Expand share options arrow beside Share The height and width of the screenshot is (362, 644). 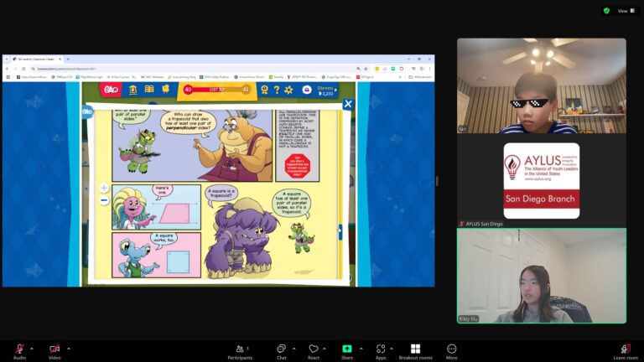(361, 349)
